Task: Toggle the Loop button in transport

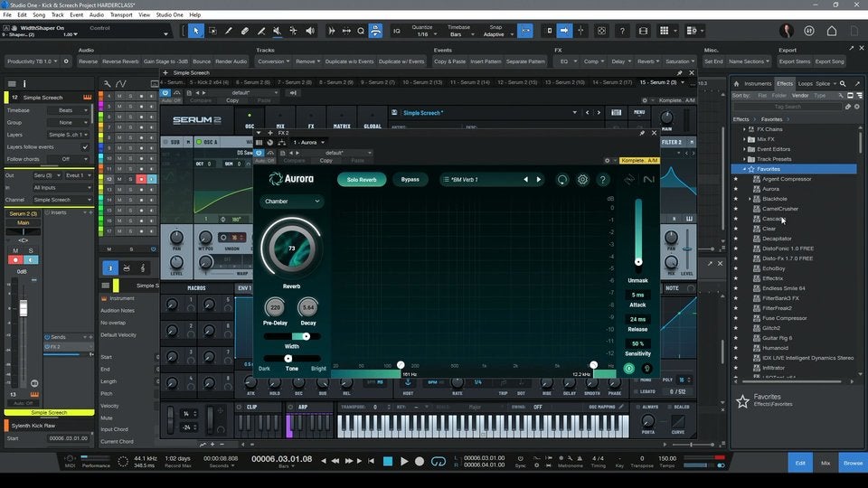Action: tap(438, 461)
